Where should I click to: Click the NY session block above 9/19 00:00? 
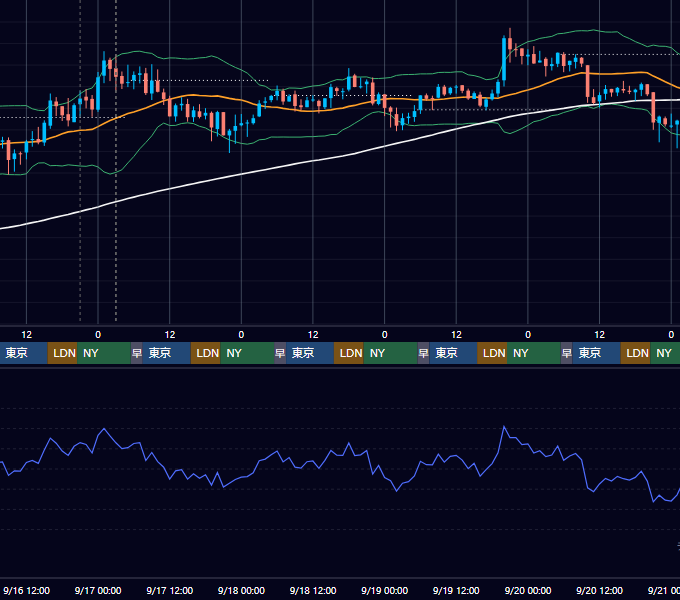point(390,353)
